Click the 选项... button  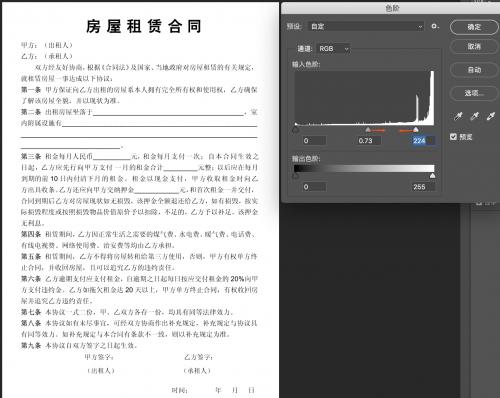(x=474, y=93)
